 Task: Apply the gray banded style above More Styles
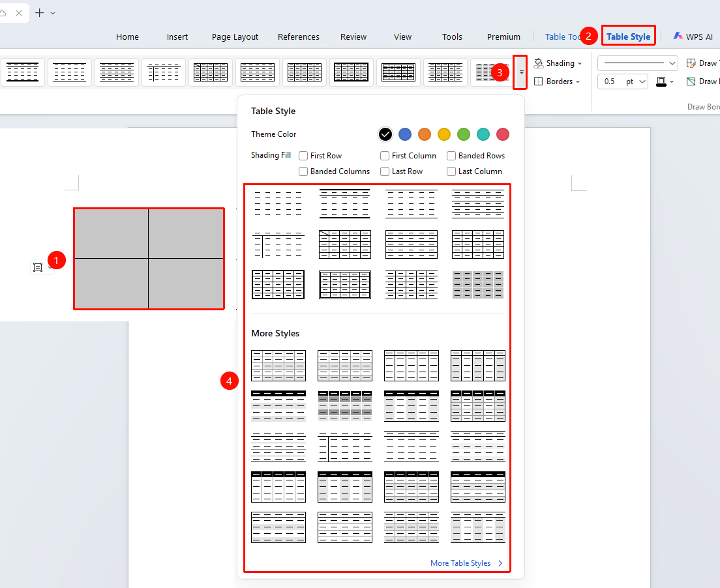click(478, 285)
